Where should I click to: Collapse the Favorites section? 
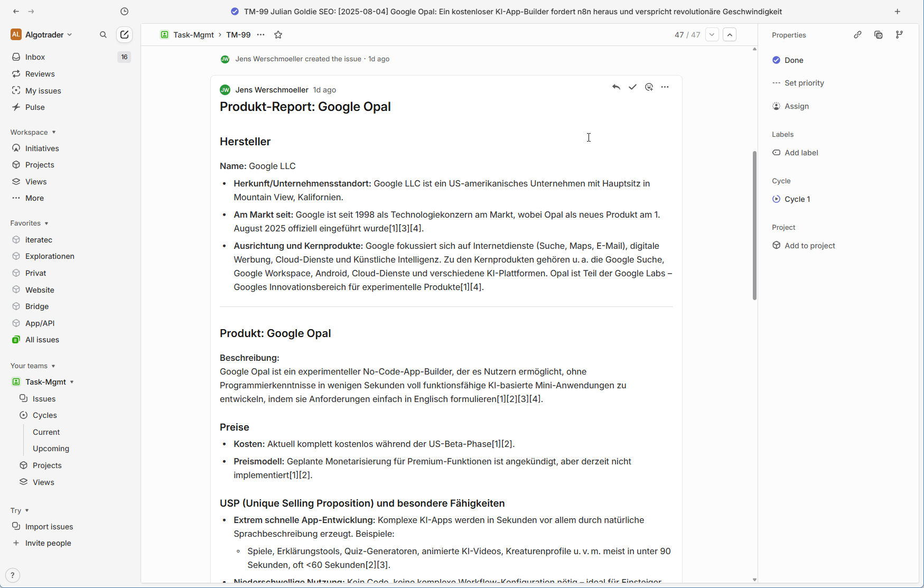point(29,223)
